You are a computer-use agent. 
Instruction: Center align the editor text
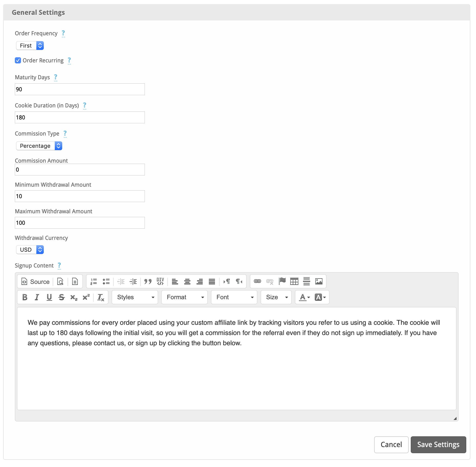tap(187, 282)
